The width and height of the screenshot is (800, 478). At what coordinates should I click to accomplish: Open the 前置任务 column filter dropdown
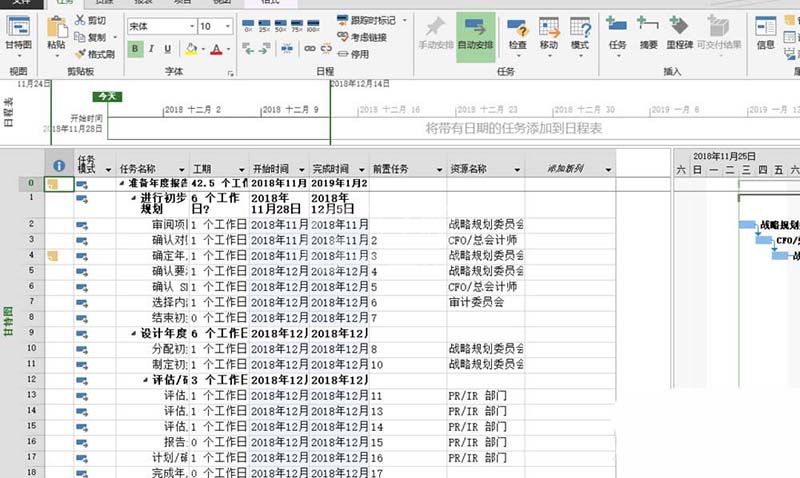439,169
